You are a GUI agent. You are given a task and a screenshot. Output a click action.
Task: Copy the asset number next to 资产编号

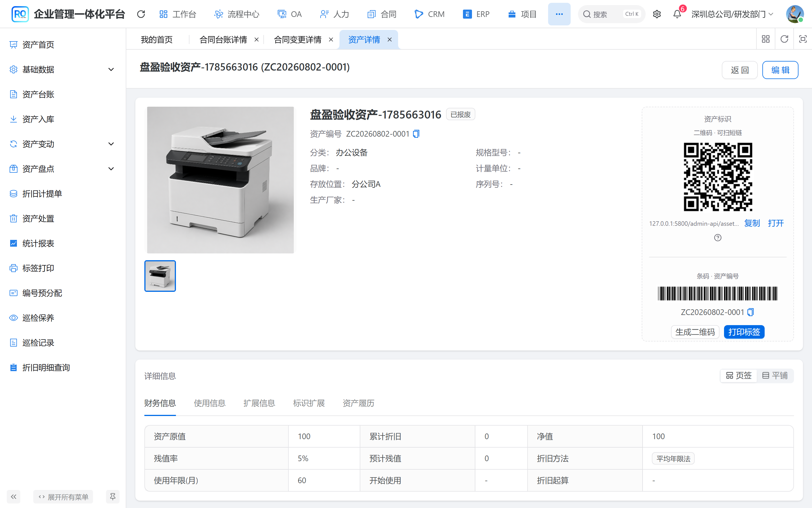coord(416,134)
